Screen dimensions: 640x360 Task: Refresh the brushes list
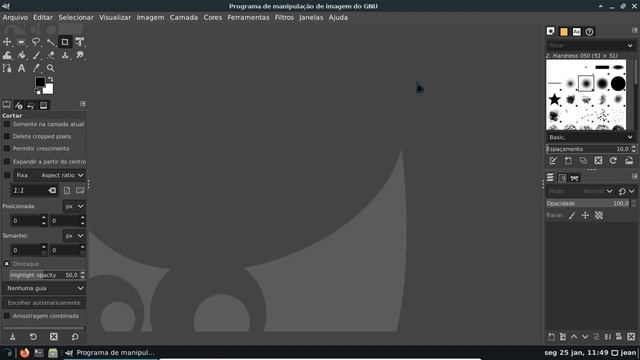click(x=613, y=161)
